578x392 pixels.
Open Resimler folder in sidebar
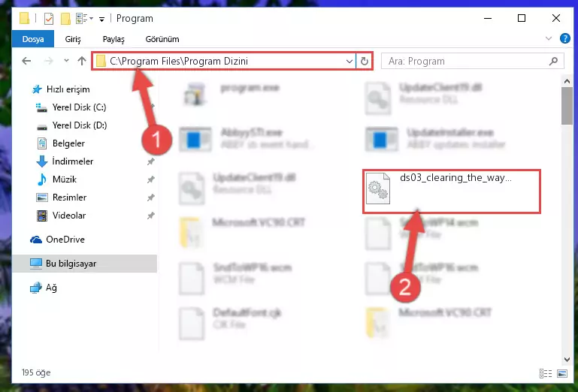[x=69, y=198]
